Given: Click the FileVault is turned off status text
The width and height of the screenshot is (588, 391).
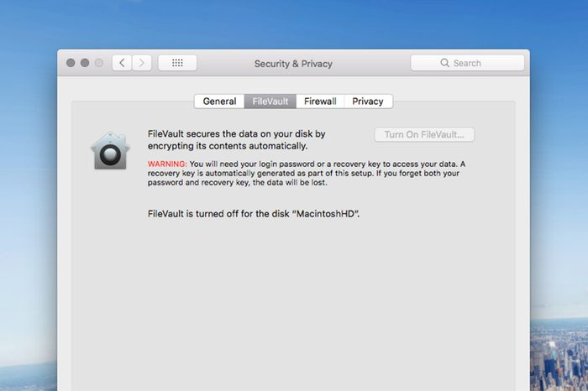Looking at the screenshot, I should 254,214.
